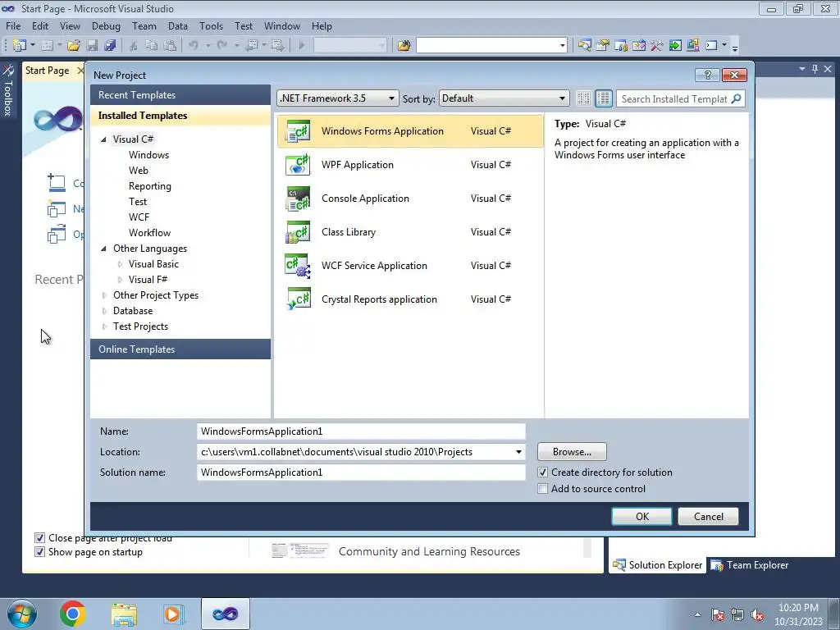Pin the right-side panel with pushpin icon
The image size is (840, 630).
click(x=815, y=69)
